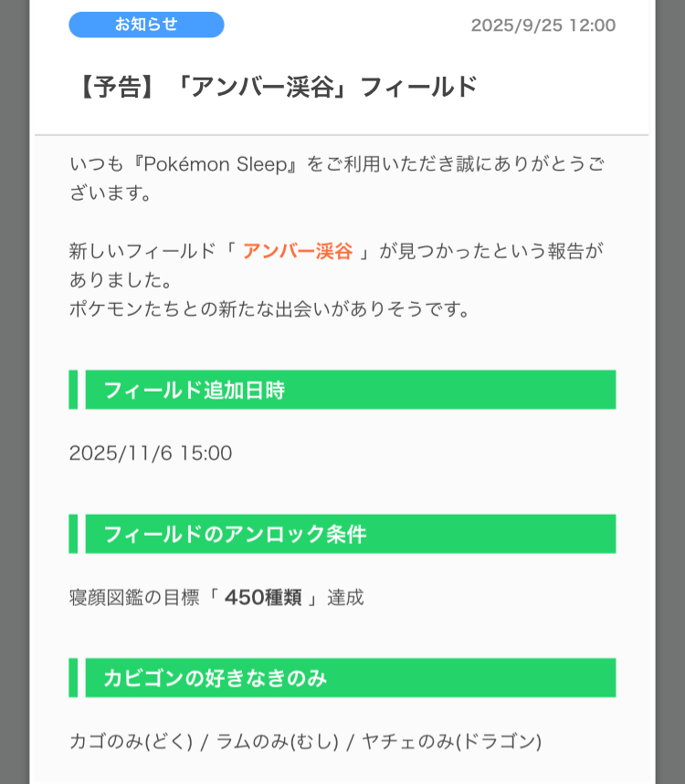Click the カゴのみ(どく) berry entry
This screenshot has height=784, width=685.
131,741
